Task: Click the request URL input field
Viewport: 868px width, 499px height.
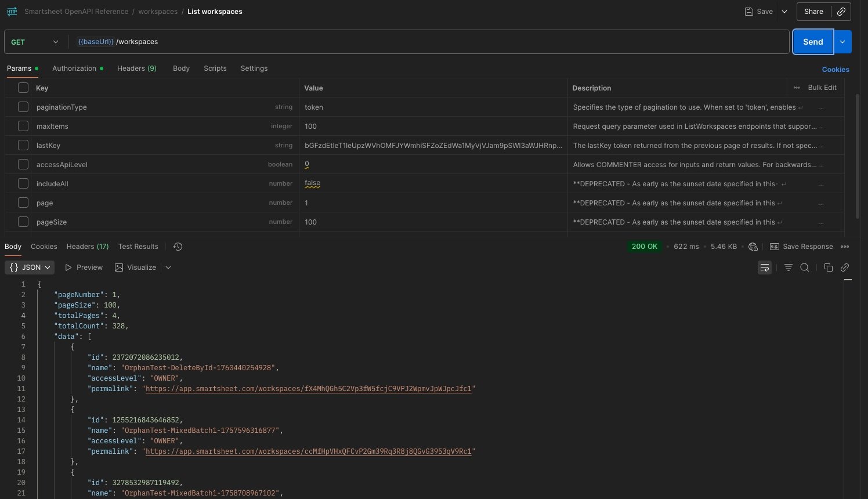Action: click(x=429, y=42)
